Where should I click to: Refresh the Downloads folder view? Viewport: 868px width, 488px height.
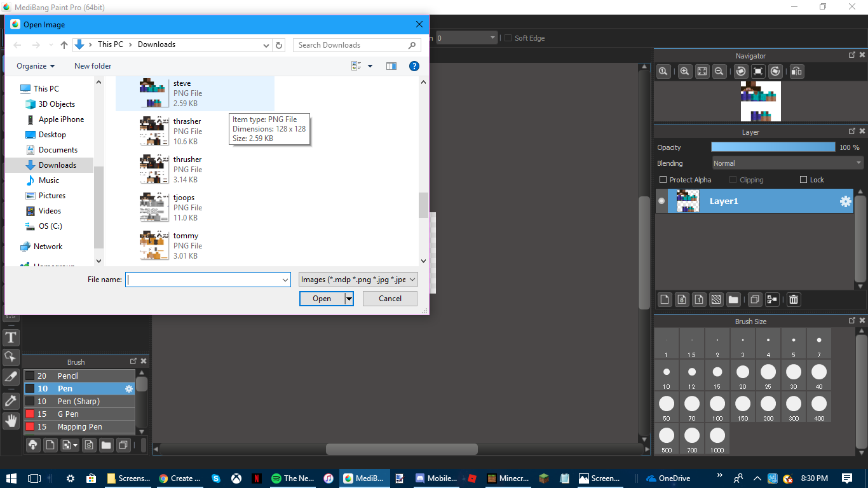tap(279, 45)
